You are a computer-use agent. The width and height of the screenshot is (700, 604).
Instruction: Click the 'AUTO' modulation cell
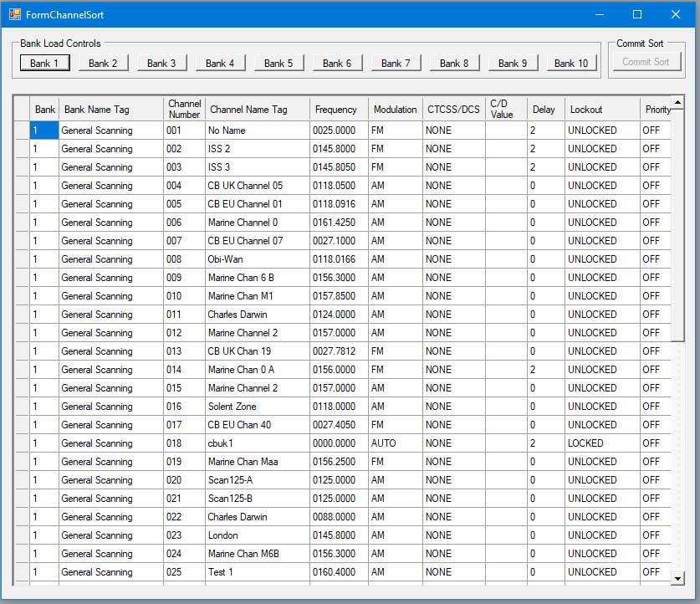point(395,443)
